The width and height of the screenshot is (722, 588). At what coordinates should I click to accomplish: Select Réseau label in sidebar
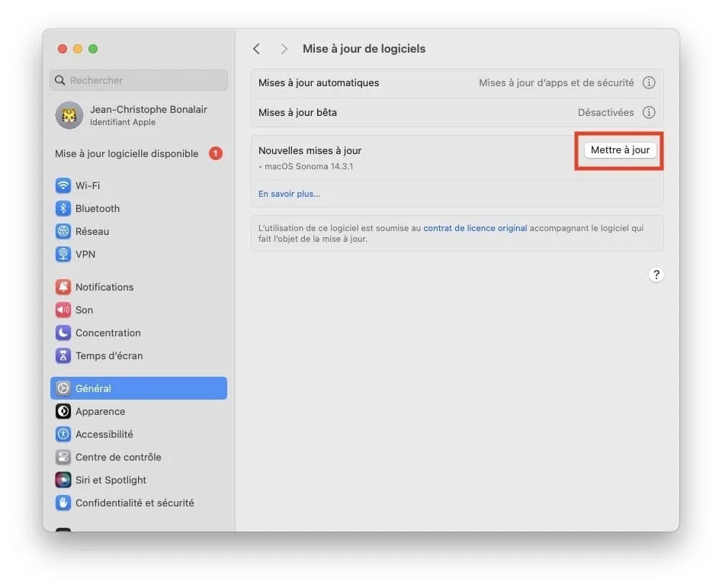pos(92,231)
